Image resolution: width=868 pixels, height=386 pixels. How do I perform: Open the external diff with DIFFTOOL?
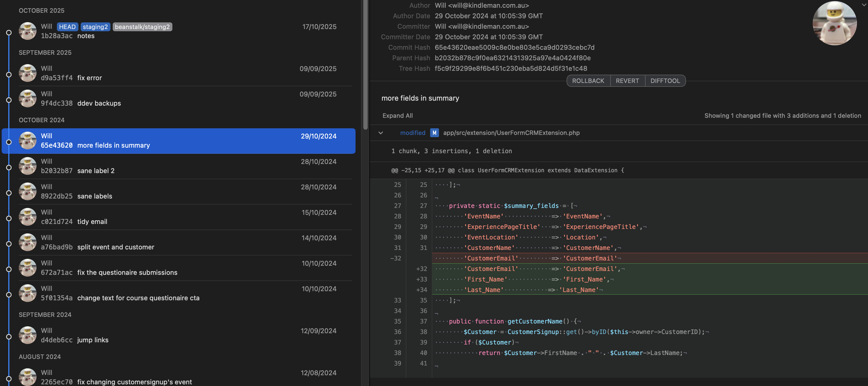(665, 80)
